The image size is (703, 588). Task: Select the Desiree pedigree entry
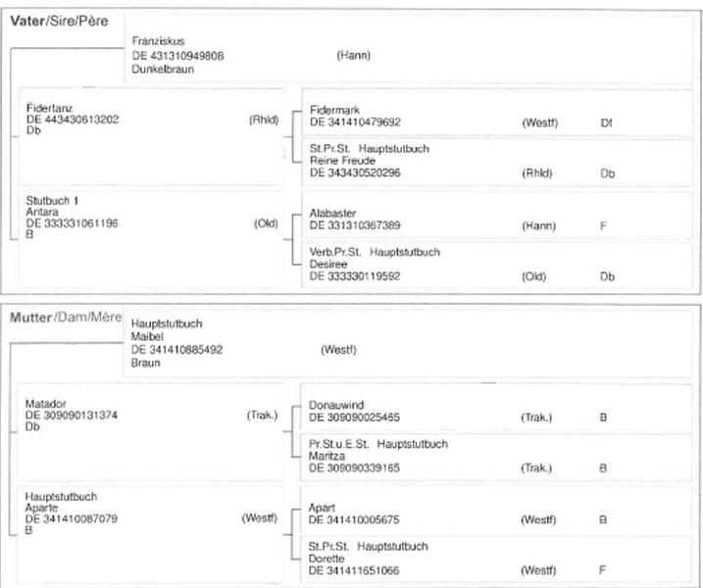(327, 264)
